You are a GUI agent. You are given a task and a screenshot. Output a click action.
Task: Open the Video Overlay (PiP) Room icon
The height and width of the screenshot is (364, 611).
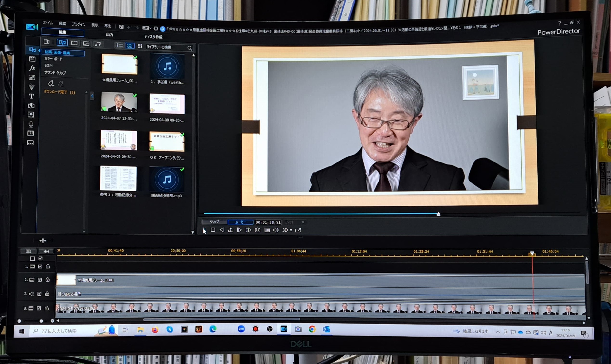(32, 78)
